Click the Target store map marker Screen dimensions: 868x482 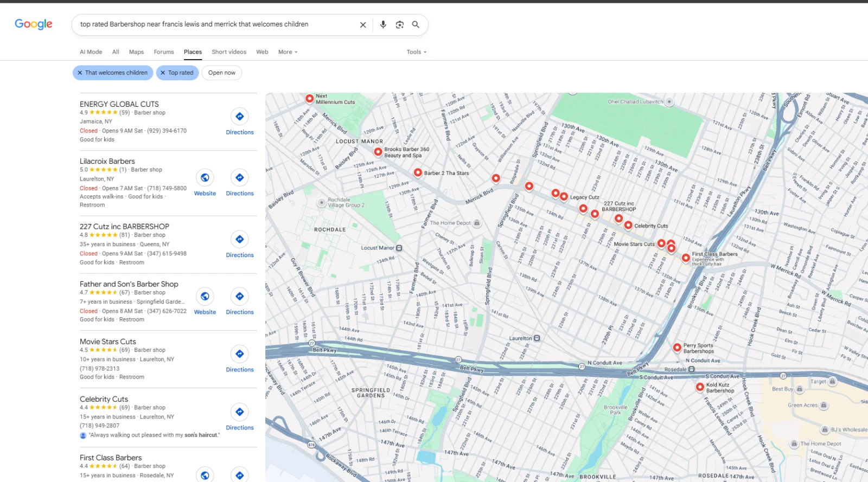coord(832,382)
